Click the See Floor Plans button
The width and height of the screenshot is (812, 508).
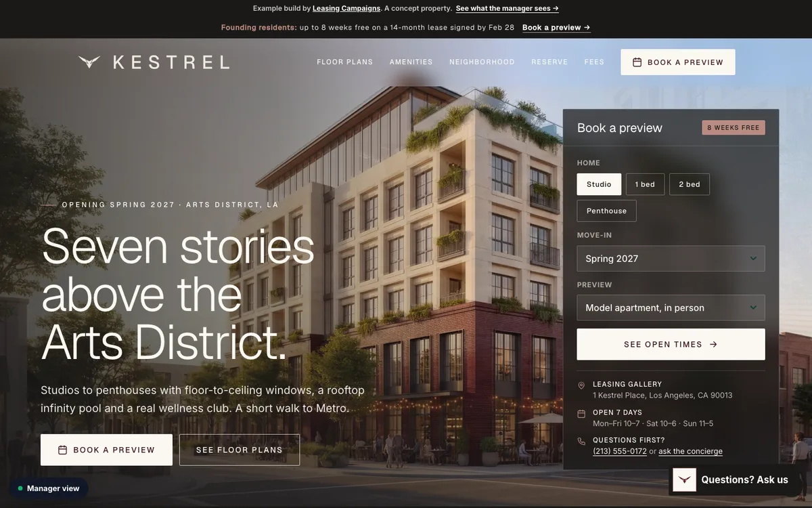coord(240,450)
